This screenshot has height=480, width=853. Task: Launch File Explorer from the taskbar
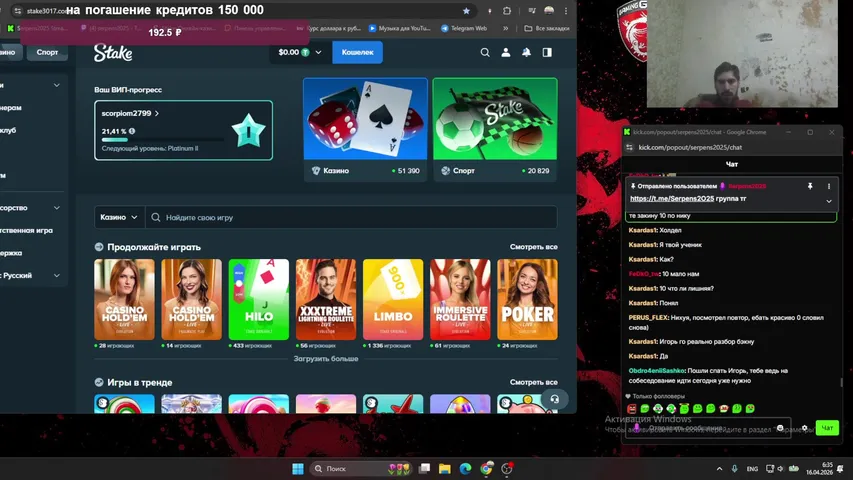[x=444, y=469]
